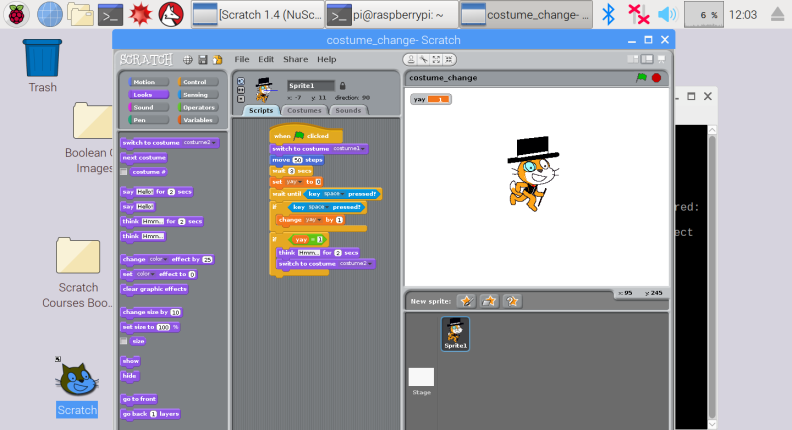The image size is (792, 430).
Task: Select the Scratch cat desktop shortcut
Action: pos(77,388)
